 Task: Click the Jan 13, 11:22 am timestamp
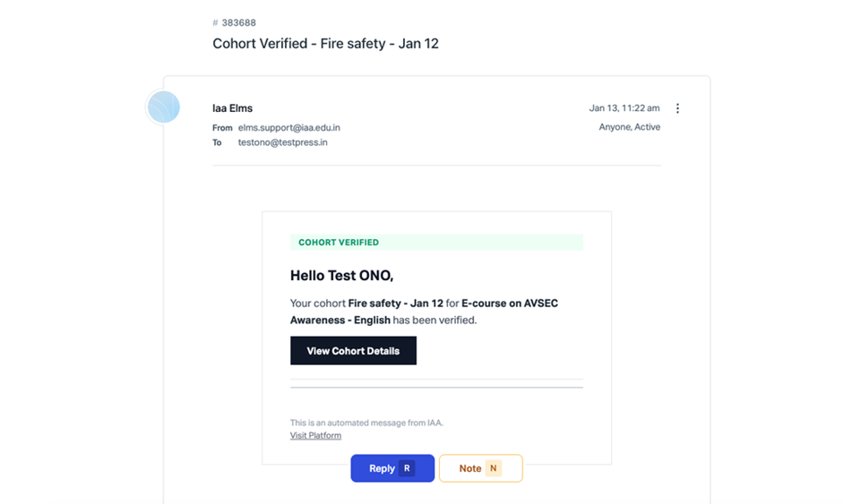tap(624, 108)
